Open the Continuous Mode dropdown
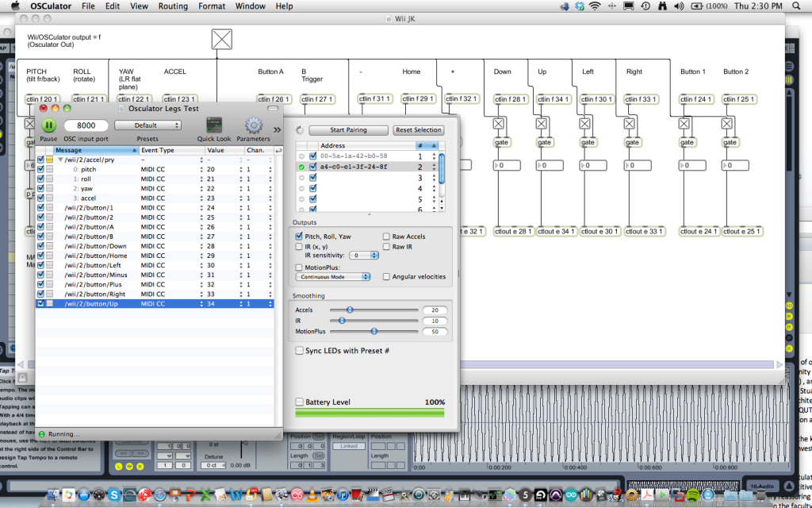 [x=332, y=277]
